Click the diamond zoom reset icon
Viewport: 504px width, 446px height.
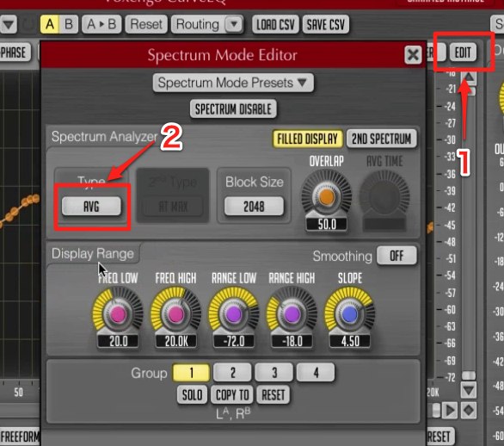coord(469,411)
